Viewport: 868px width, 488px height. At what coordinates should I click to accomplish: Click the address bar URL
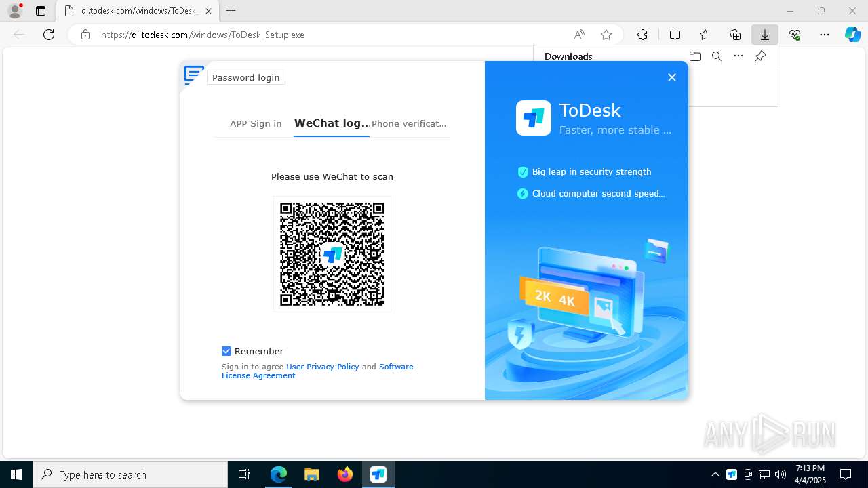tap(202, 35)
